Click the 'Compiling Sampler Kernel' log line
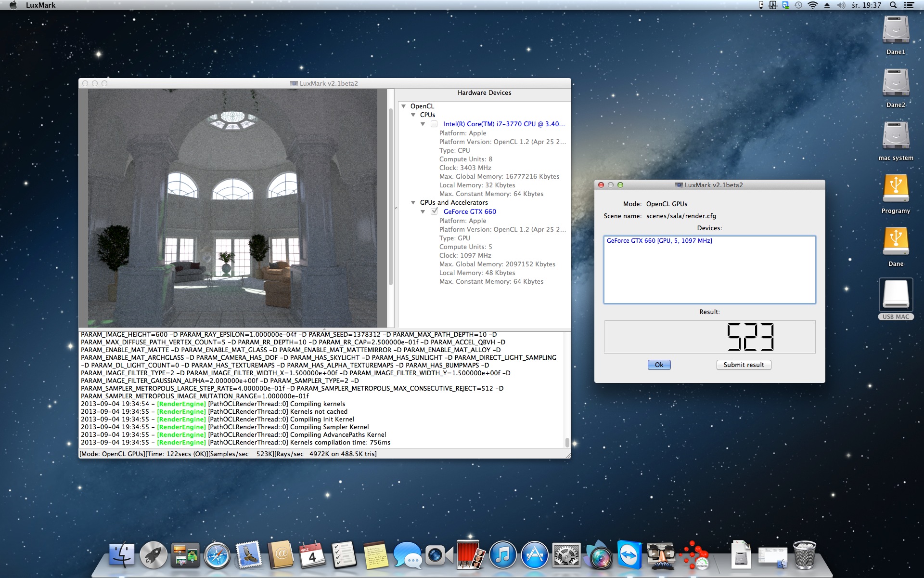 [225, 427]
